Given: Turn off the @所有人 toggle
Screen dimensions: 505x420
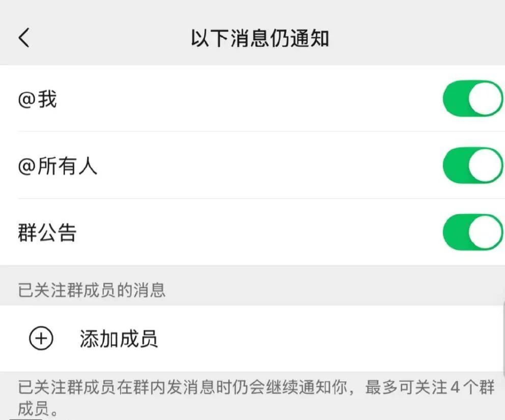Looking at the screenshot, I should pyautogui.click(x=472, y=165).
